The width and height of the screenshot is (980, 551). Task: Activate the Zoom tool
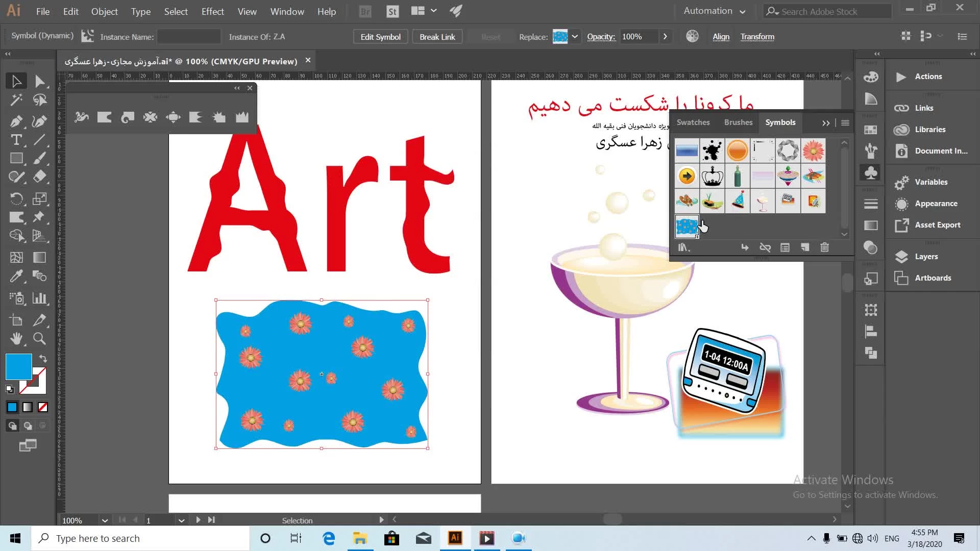(x=39, y=339)
